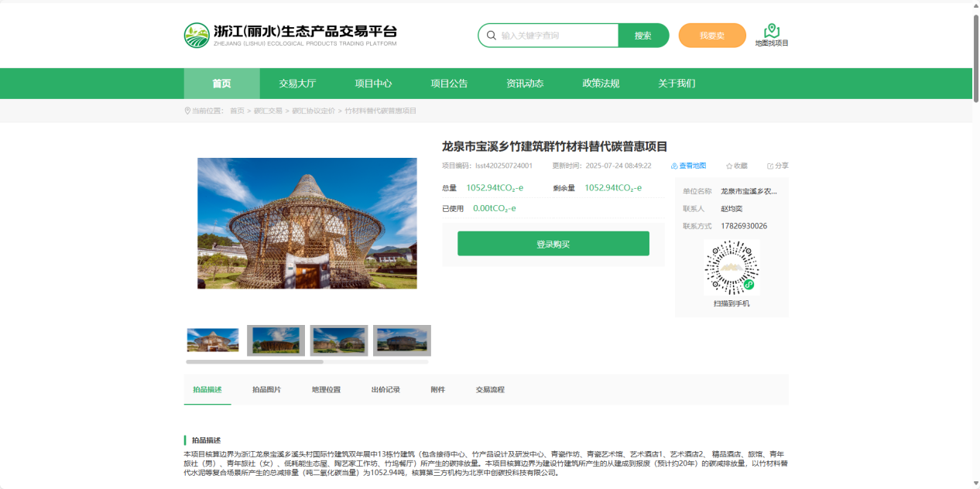Click the location pin breadcrumb icon
The height and width of the screenshot is (489, 980).
point(187,111)
